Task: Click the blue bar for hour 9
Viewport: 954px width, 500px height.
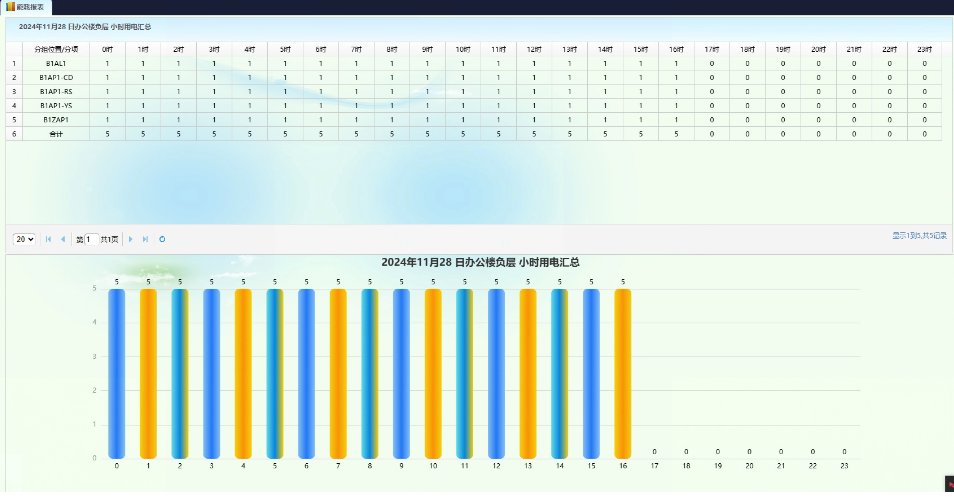Action: click(x=402, y=373)
